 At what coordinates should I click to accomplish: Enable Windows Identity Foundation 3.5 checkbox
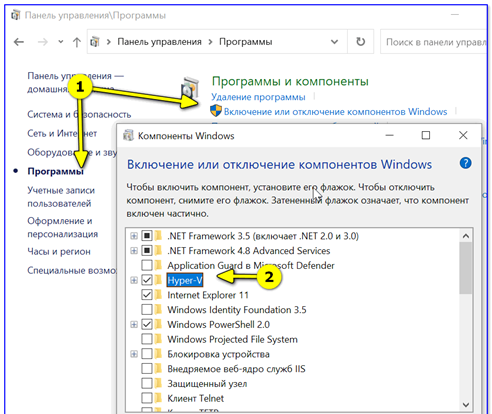click(x=147, y=310)
